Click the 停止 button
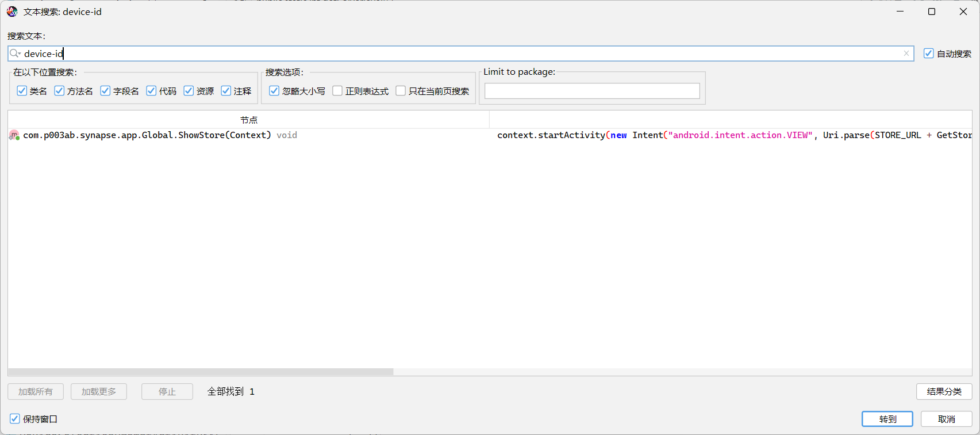Image resolution: width=980 pixels, height=435 pixels. 167,391
